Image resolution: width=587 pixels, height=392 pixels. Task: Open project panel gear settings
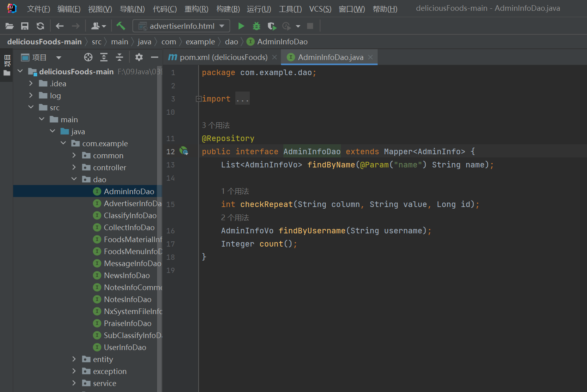139,57
